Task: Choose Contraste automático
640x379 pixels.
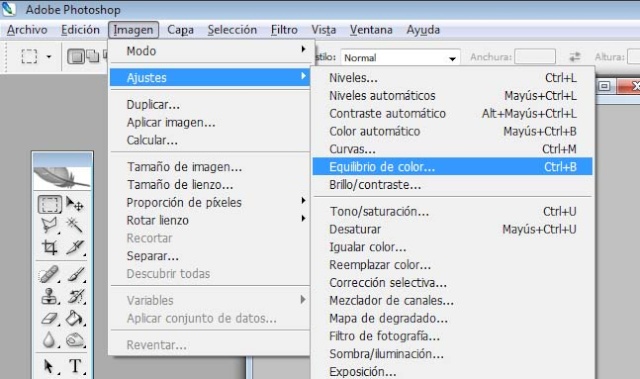Action: coord(452,113)
